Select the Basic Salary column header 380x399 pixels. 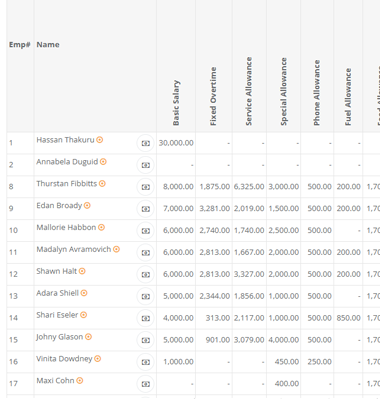[176, 103]
